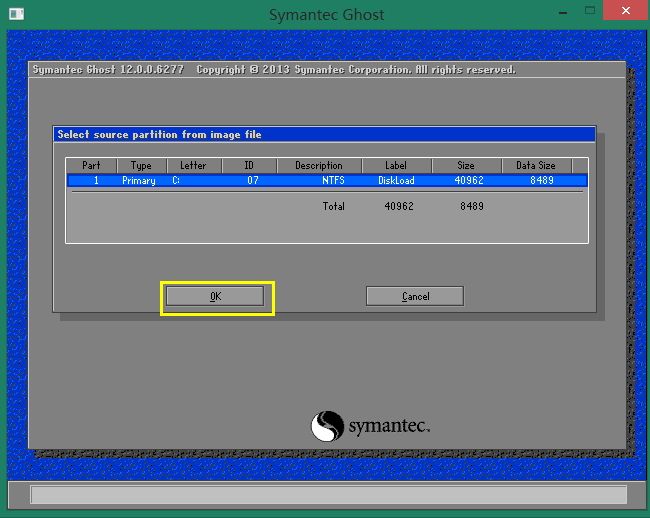The height and width of the screenshot is (518, 650).
Task: Select the Label column header
Action: (396, 165)
